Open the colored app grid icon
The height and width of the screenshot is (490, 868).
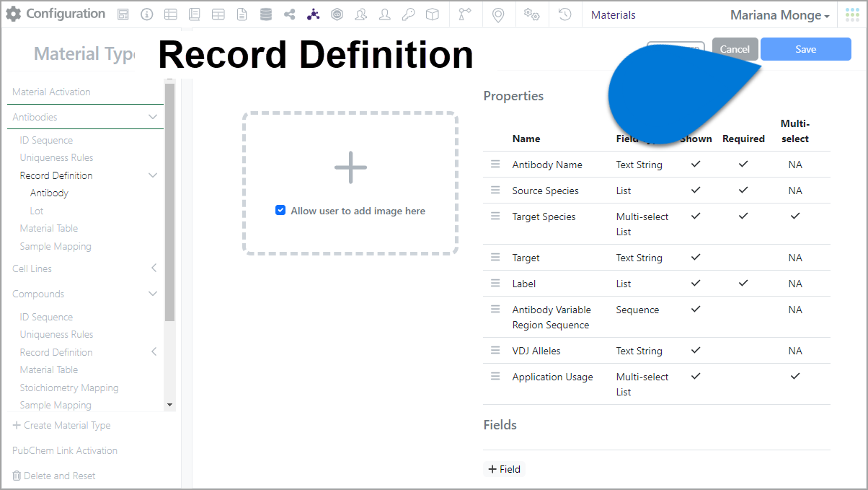click(x=851, y=14)
